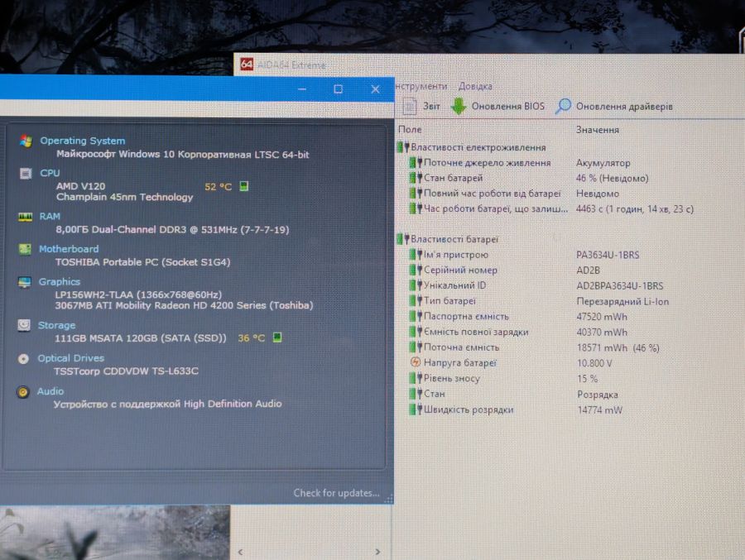This screenshot has height=560, width=745.
Task: Click the 'TSSTcorp CDDVDW TS-L633C' text
Action: click(126, 371)
